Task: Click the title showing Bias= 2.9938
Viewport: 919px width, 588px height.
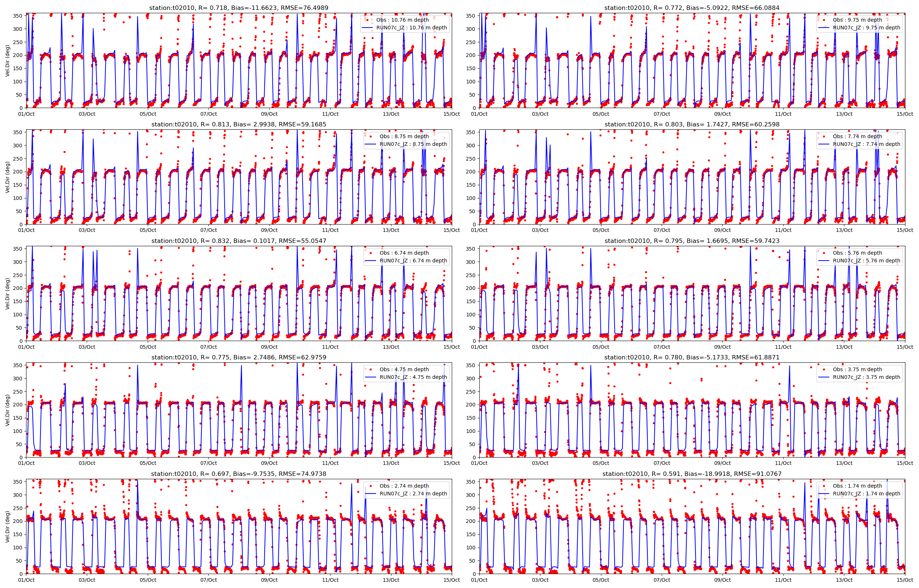Action: click(239, 125)
